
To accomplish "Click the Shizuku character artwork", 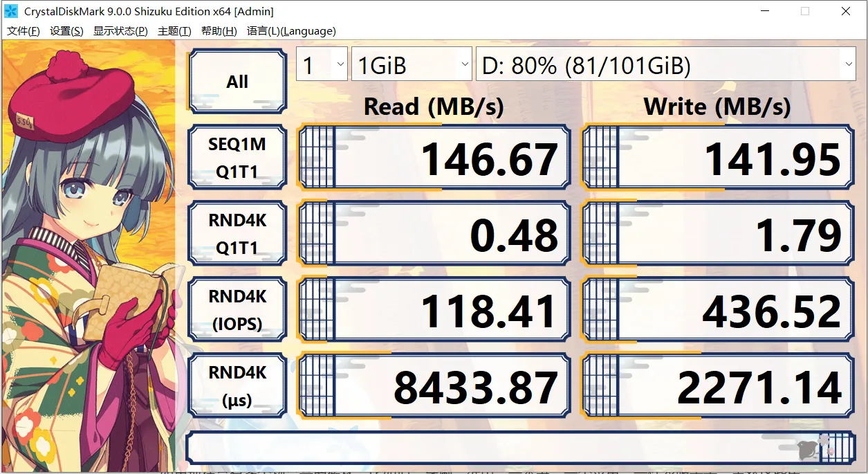I will coord(90,256).
